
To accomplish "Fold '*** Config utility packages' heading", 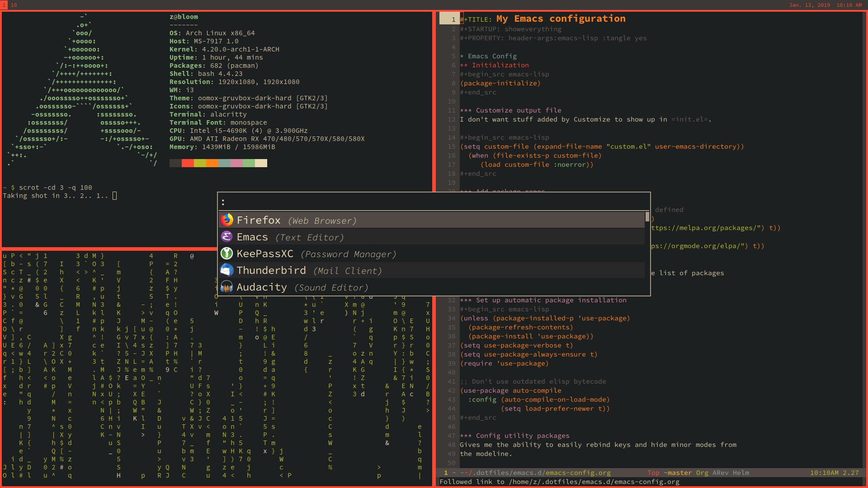I will 514,436.
